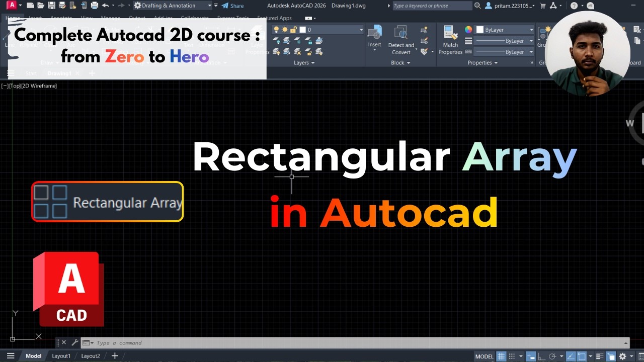This screenshot has width=644, height=362.
Task: Expand the Block panel title
Action: click(x=400, y=63)
